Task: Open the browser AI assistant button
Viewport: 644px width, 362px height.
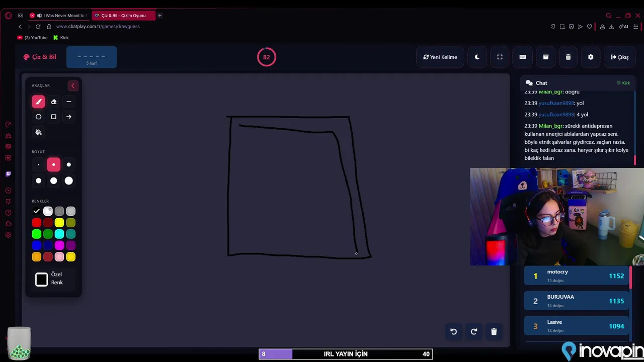Action: [624, 27]
